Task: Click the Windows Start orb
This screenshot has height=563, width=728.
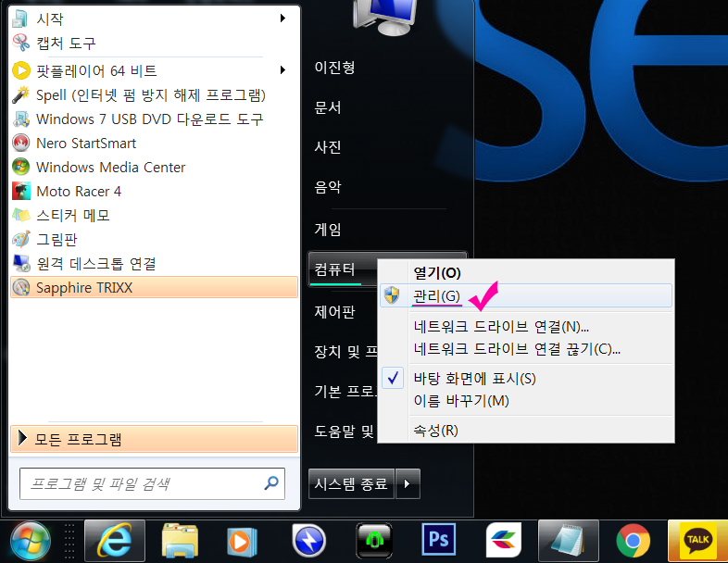Action: [31, 541]
